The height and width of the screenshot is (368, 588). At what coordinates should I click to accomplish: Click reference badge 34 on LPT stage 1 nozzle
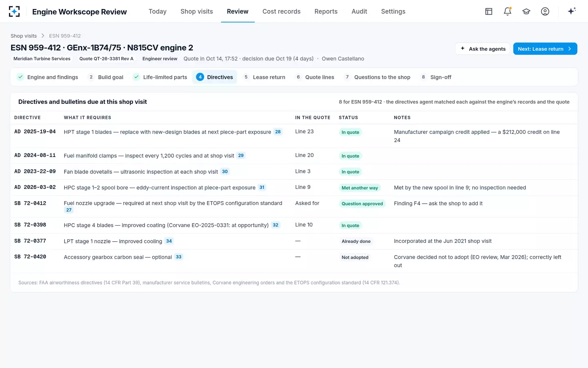click(169, 241)
